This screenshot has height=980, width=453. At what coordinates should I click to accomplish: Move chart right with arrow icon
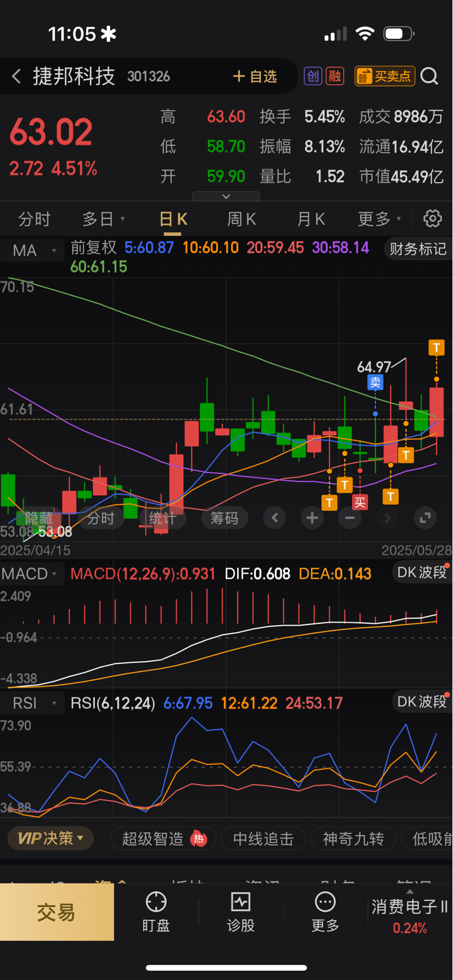(388, 518)
